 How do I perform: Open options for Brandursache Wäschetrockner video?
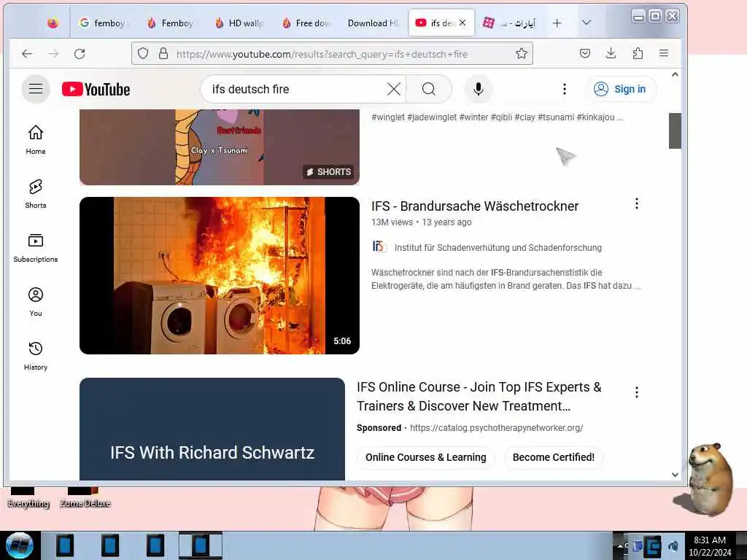(x=636, y=204)
